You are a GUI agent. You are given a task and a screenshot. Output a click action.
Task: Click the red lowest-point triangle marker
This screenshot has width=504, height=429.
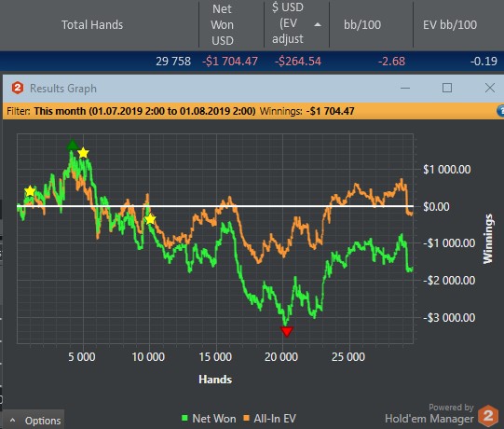click(x=286, y=331)
